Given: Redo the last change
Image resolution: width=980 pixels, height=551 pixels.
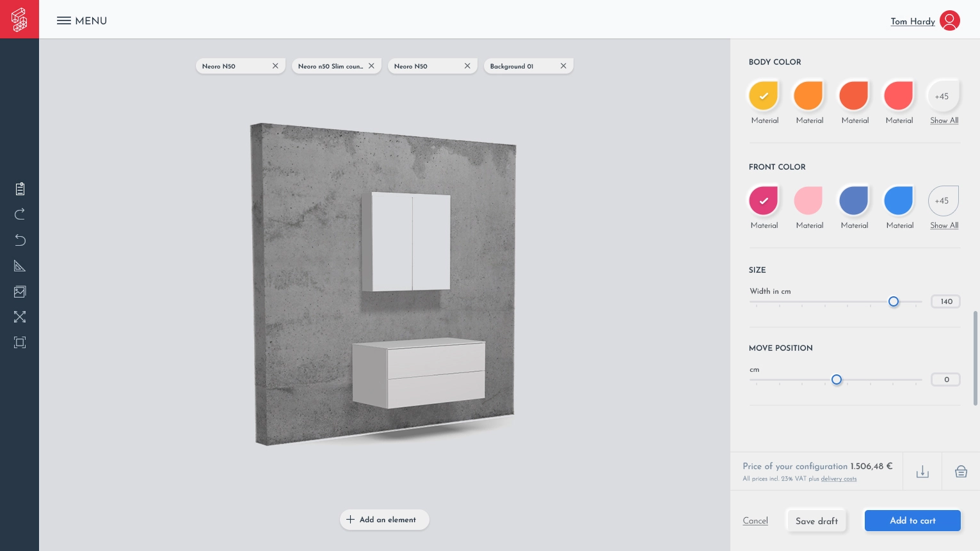Looking at the screenshot, I should pos(19,214).
